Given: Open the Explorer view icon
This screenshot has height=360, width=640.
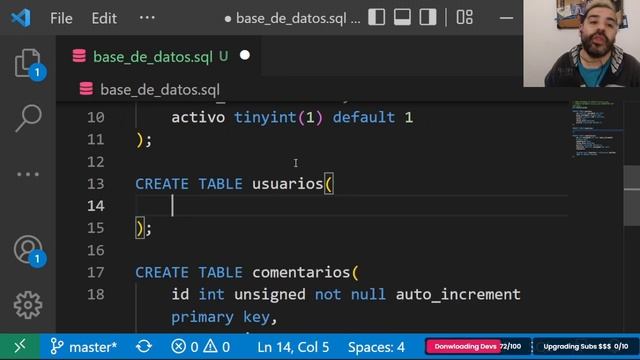Looking at the screenshot, I should pyautogui.click(x=28, y=64).
